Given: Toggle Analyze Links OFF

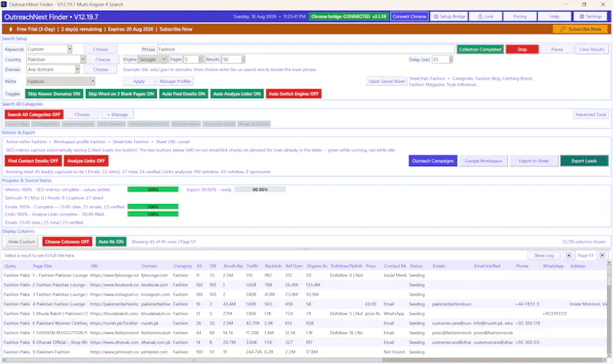Looking at the screenshot, I should (86, 161).
